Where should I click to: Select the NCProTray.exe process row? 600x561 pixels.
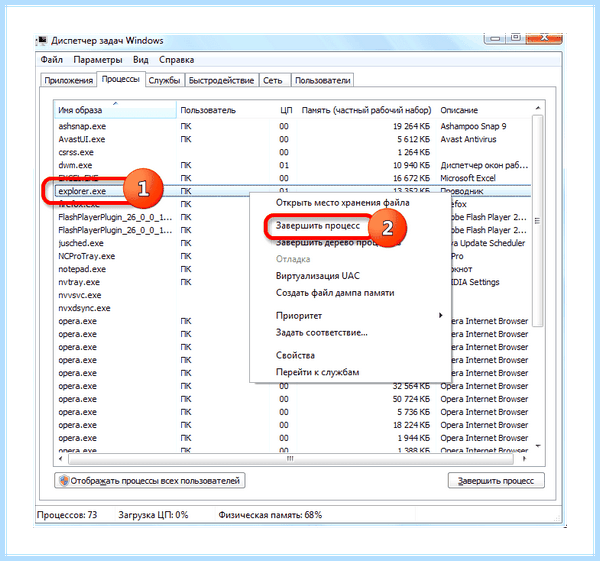coord(152,256)
